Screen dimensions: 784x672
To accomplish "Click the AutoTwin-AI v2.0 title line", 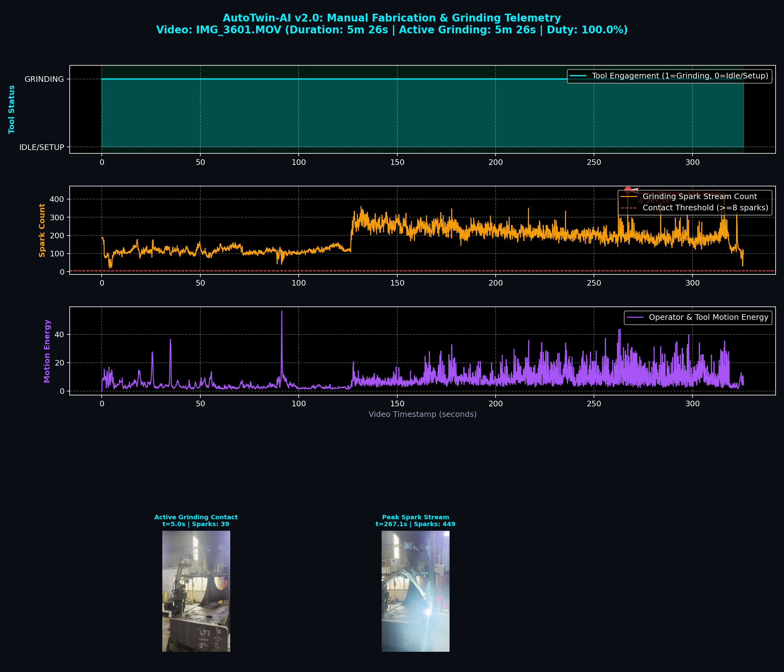I will (392, 18).
